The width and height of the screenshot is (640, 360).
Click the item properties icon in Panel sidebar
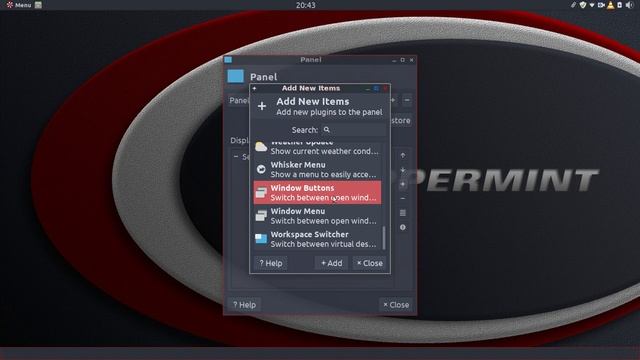pos(403,213)
